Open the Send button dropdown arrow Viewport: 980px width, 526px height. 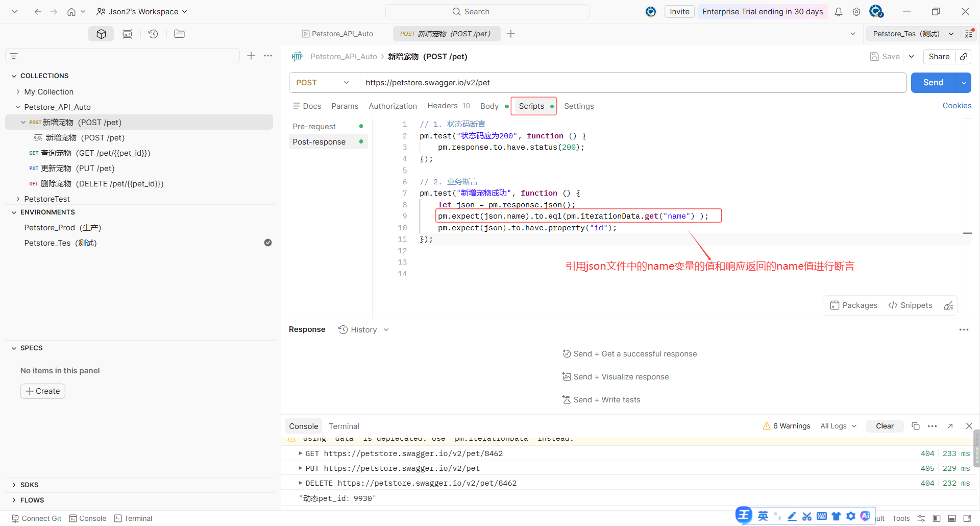(x=964, y=83)
